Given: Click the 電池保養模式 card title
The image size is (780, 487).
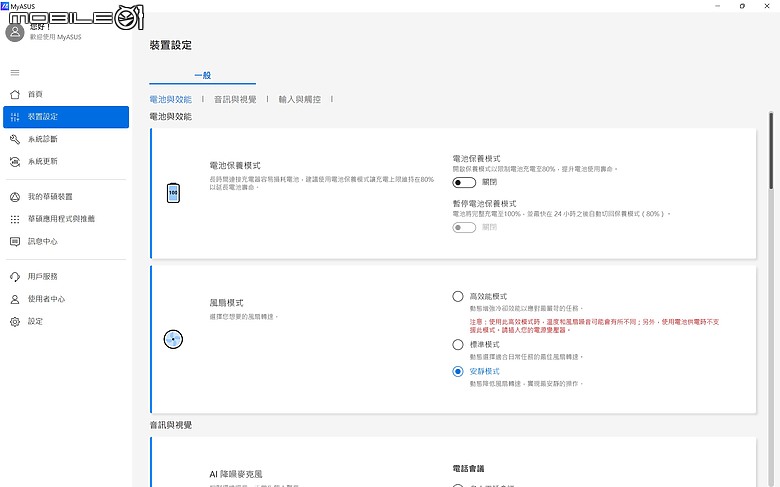Looking at the screenshot, I should click(235, 166).
